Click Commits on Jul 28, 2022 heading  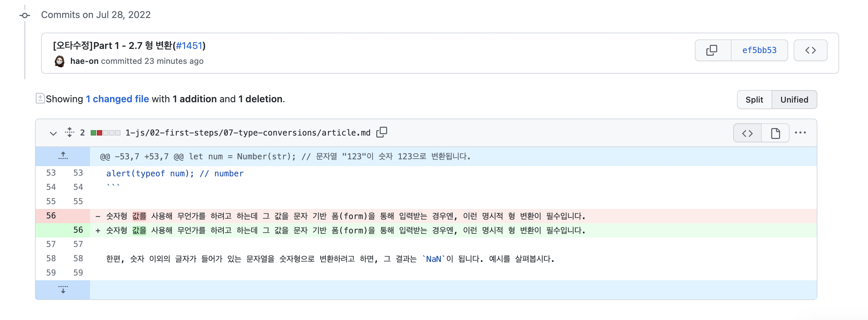[x=96, y=15]
